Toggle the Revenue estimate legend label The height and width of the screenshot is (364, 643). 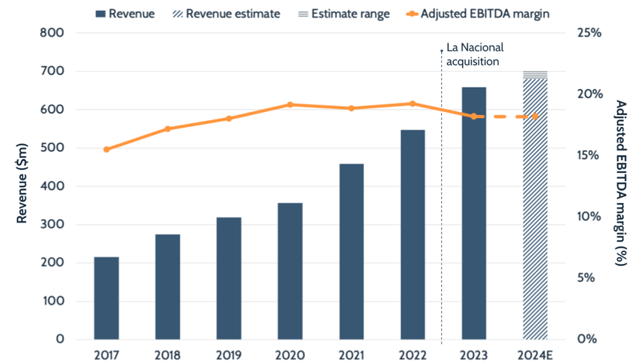pyautogui.click(x=233, y=14)
